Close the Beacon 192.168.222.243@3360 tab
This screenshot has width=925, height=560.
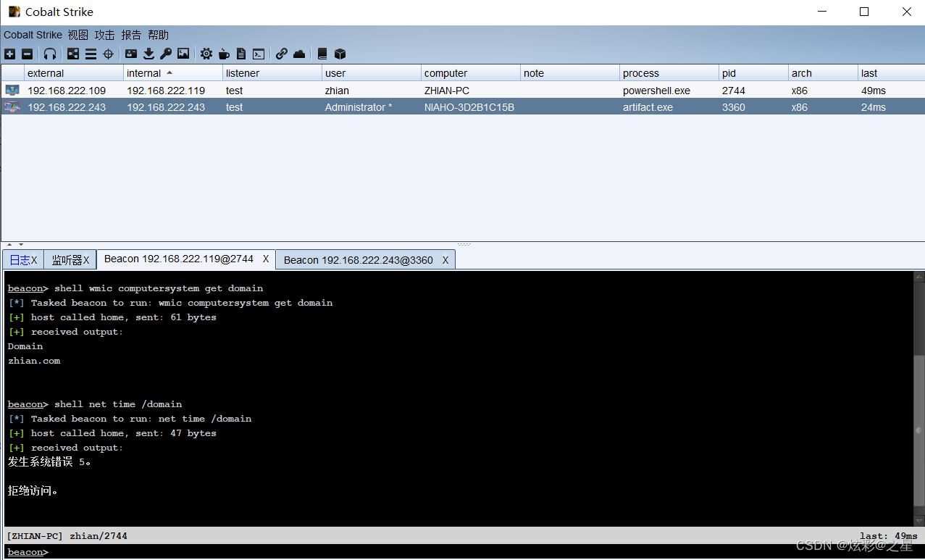[445, 260]
